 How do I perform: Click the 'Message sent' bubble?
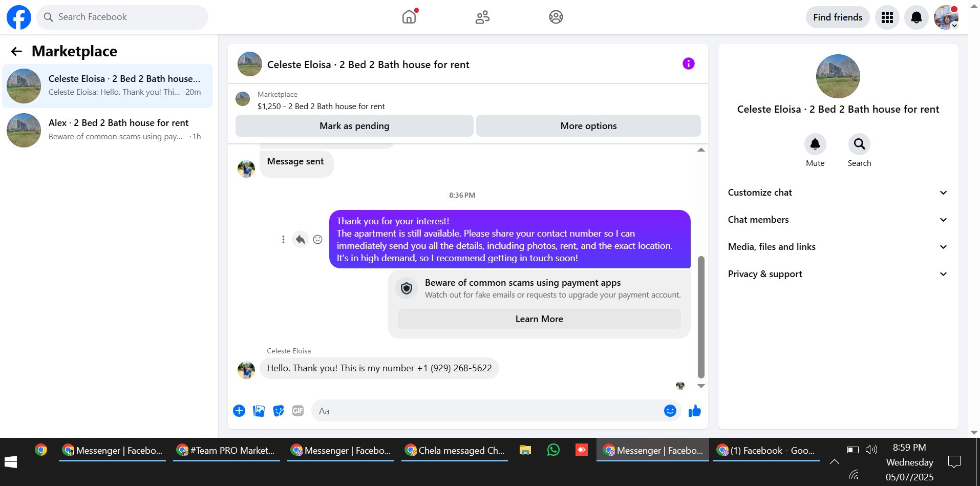[x=296, y=163]
